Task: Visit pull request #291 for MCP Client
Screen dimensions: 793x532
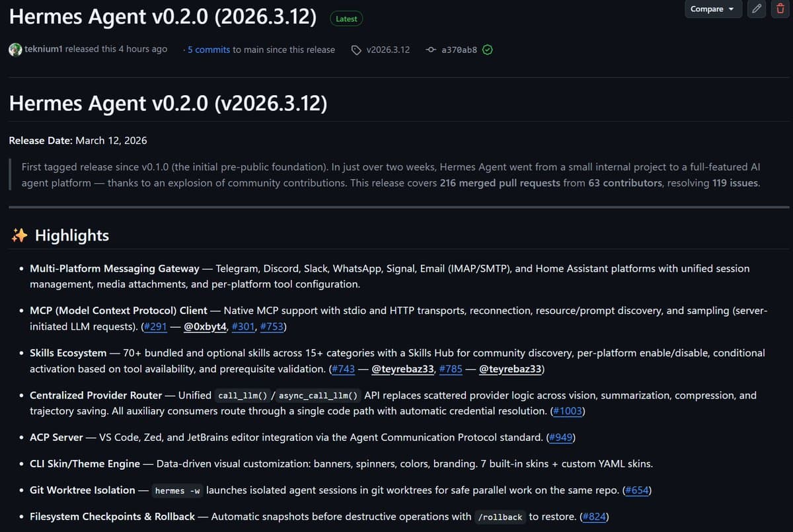Action: tap(155, 326)
